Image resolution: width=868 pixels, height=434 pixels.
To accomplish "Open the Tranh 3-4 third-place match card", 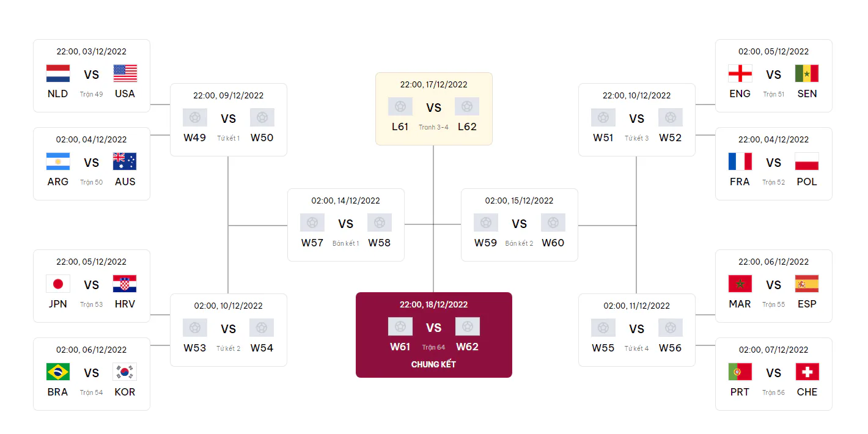I will (x=434, y=109).
